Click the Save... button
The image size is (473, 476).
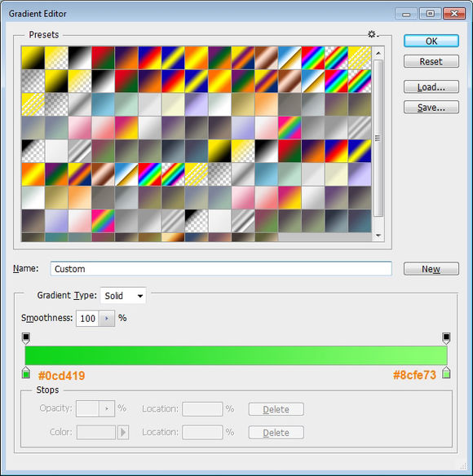coord(431,107)
